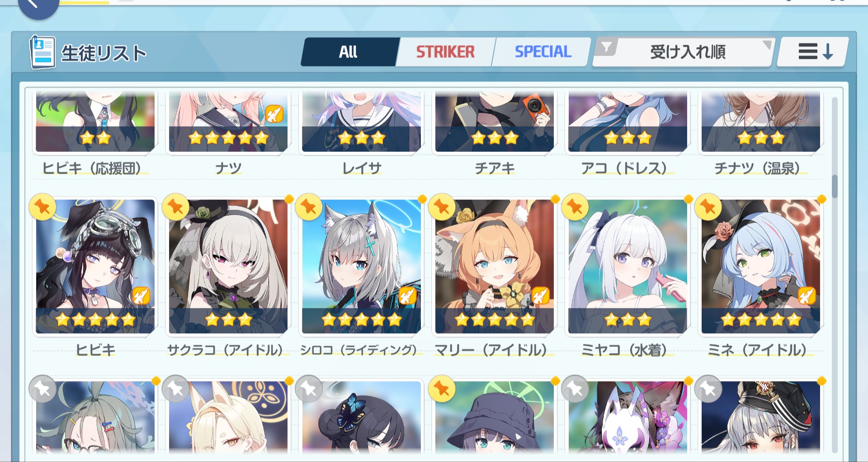Screen dimensions: 868x462
Task: Unpin the サクラコ (アイドル) student card
Action: (x=175, y=207)
